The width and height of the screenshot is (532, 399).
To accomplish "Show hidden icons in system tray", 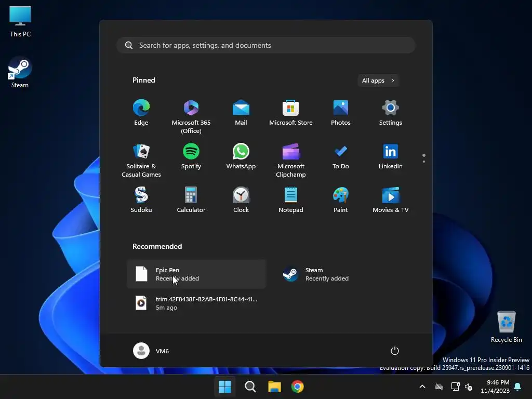I will 422,387.
